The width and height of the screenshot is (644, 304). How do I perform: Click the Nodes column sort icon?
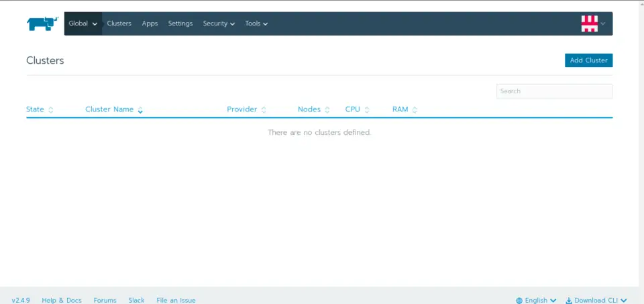pos(327,110)
